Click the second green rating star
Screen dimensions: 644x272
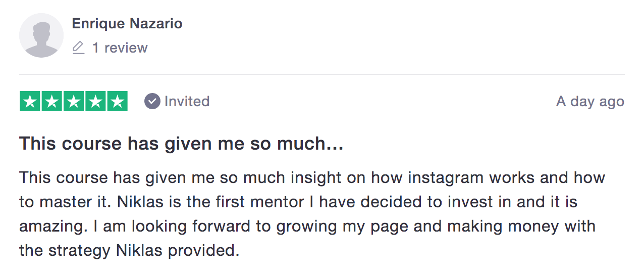(x=52, y=102)
